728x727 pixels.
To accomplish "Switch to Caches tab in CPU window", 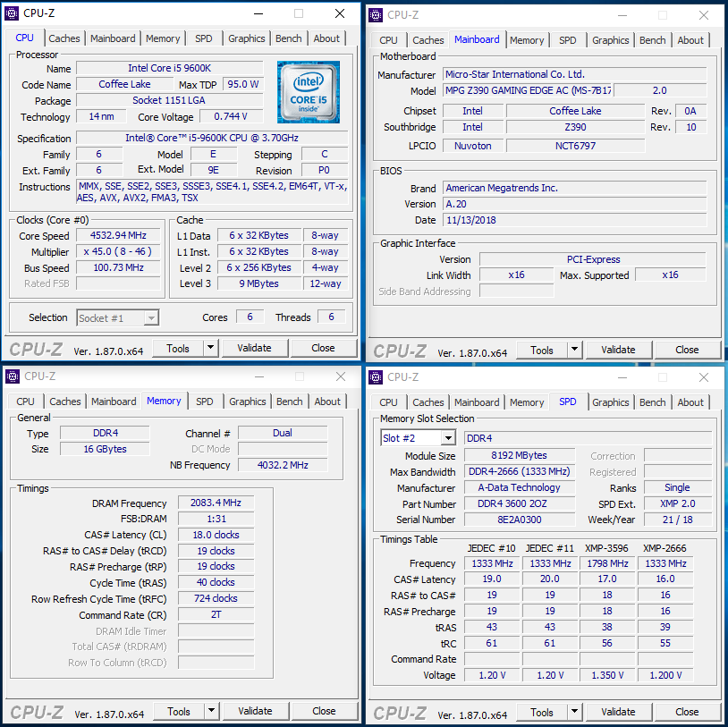I will [64, 38].
